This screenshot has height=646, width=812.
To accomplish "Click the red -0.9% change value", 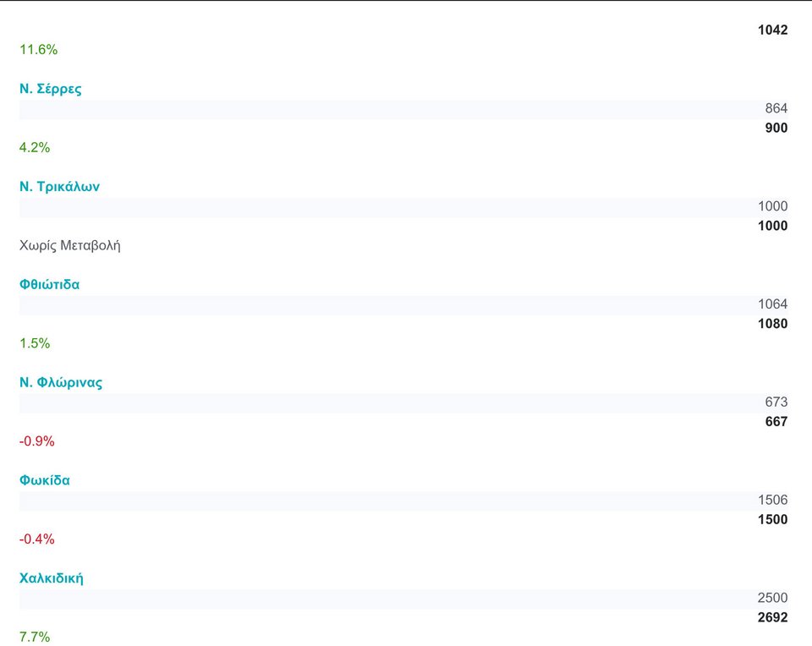I will [x=36, y=441].
